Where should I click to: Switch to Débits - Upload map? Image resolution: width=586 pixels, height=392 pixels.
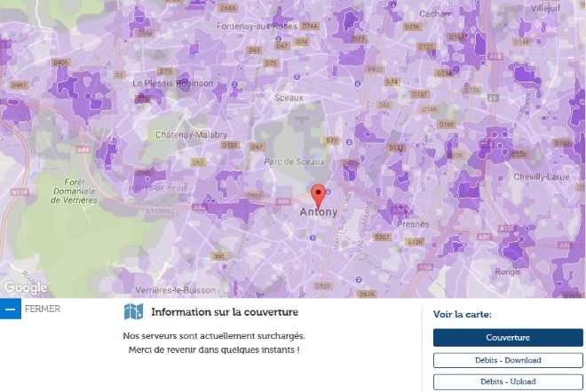click(x=508, y=381)
